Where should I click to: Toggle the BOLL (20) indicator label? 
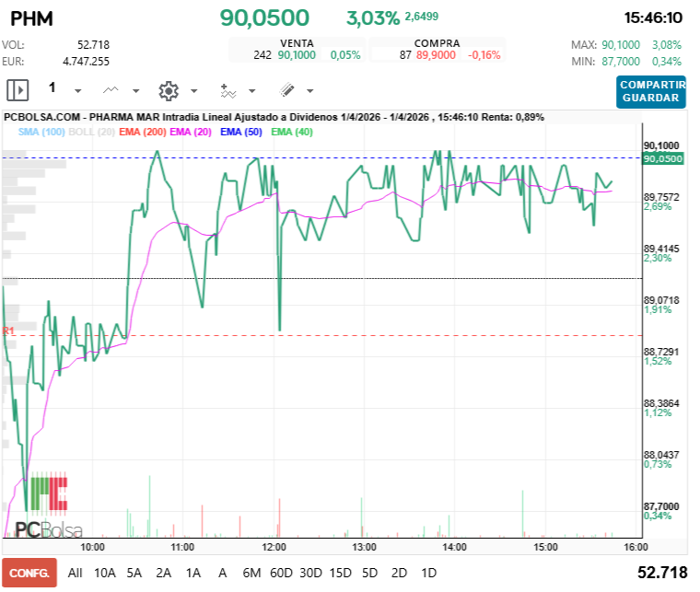tap(91, 132)
